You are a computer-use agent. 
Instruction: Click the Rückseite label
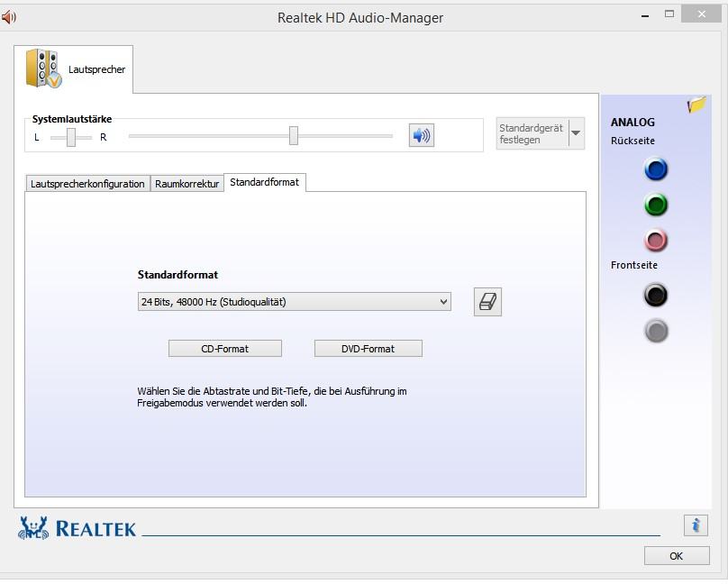(632, 141)
